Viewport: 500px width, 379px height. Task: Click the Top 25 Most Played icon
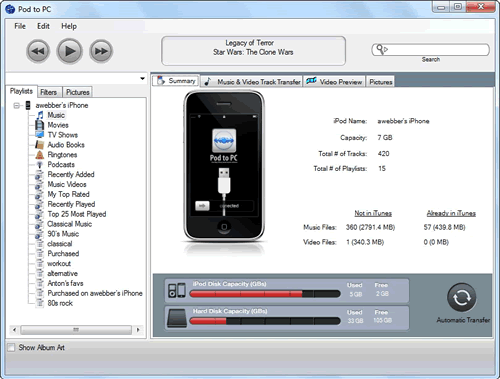tap(39, 214)
